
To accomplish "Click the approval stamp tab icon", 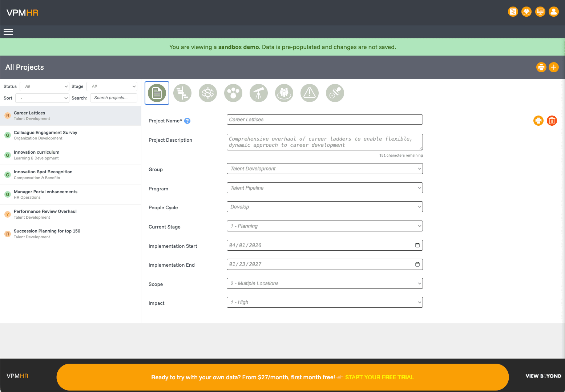I will coord(335,93).
